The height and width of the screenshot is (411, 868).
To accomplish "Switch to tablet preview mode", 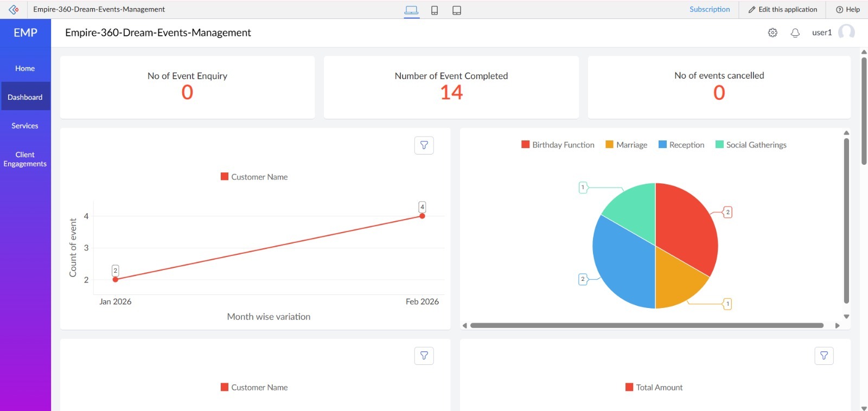I will click(x=457, y=10).
